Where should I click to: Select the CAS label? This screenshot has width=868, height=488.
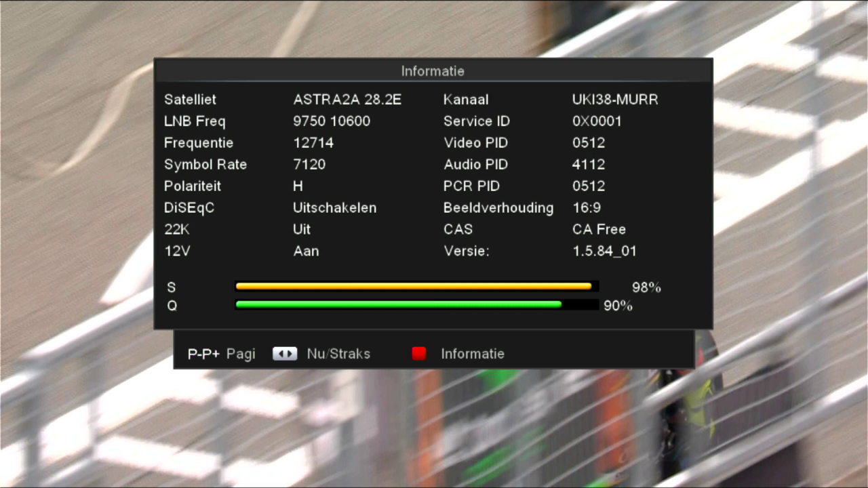[x=458, y=230]
